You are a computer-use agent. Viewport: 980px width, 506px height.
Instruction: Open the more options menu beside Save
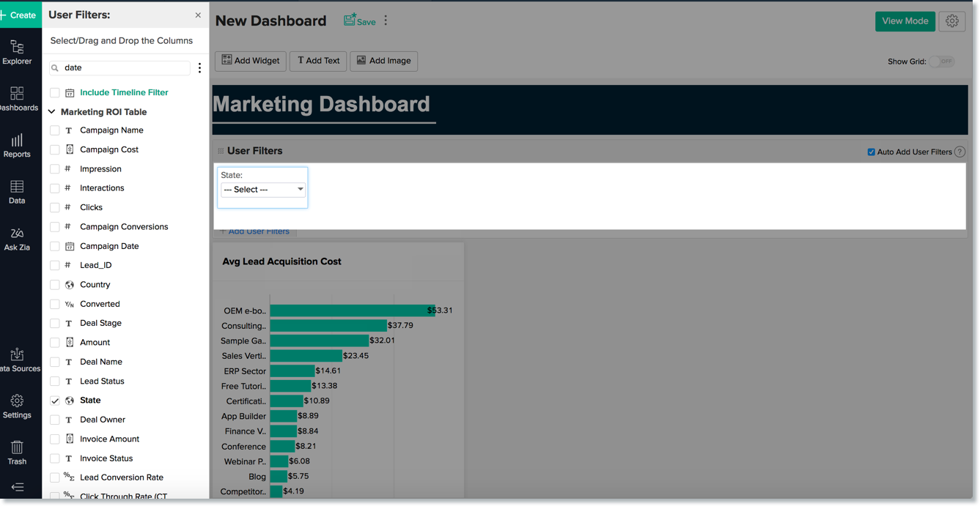[x=386, y=21]
